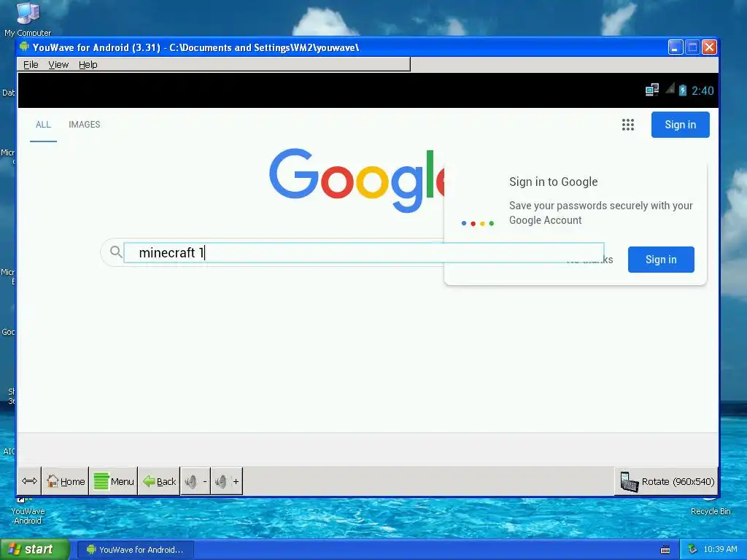This screenshot has width=747, height=560.
Task: Click the resize arrows toolbar button
Action: [x=29, y=481]
